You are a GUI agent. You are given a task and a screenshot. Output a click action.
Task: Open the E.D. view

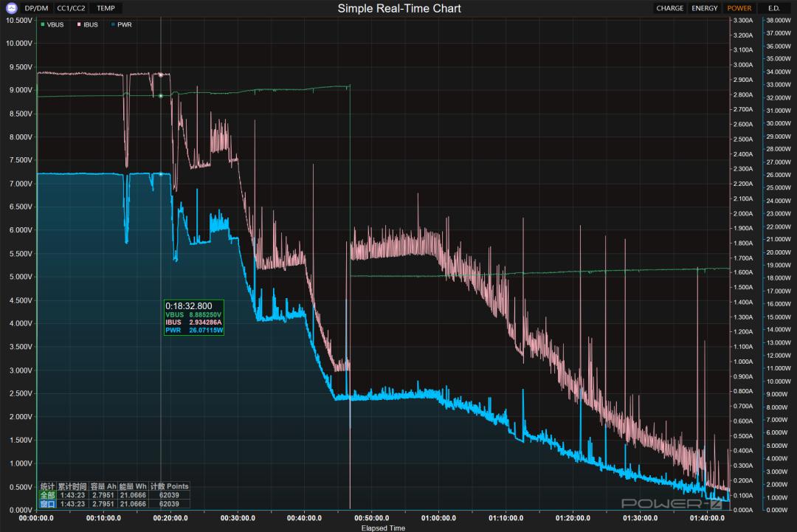tap(773, 8)
